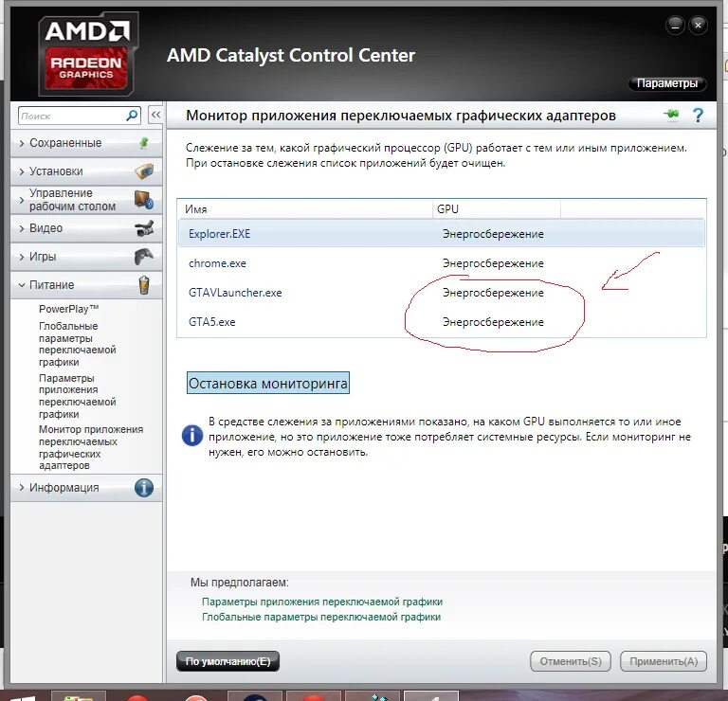This screenshot has height=701, width=728.
Task: Sort list by Имя column header
Action: coord(305,209)
